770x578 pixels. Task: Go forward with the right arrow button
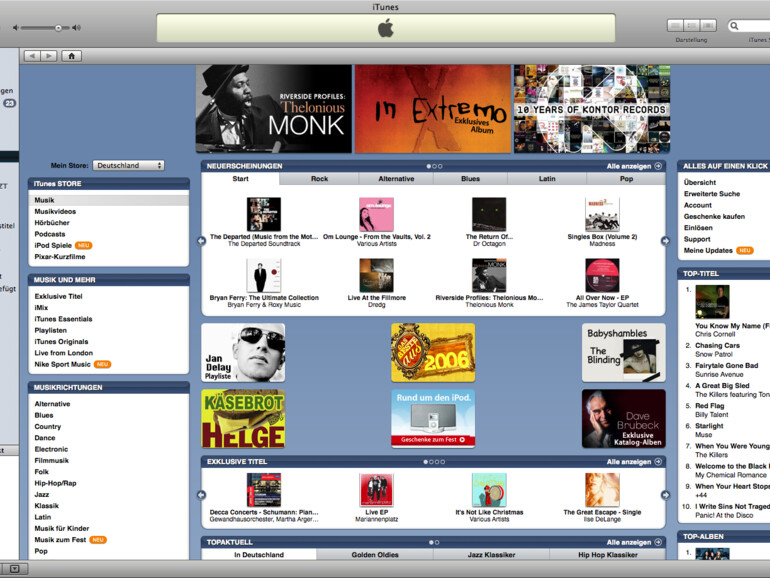tap(49, 56)
